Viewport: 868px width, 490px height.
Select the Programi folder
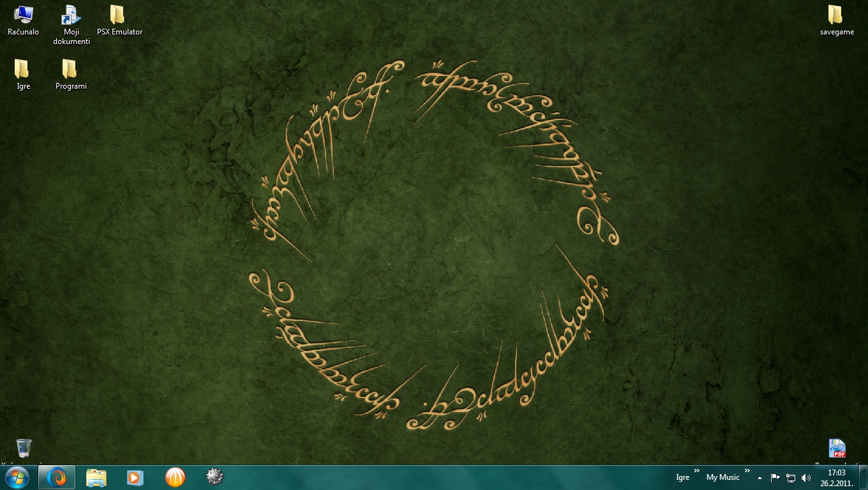71,75
